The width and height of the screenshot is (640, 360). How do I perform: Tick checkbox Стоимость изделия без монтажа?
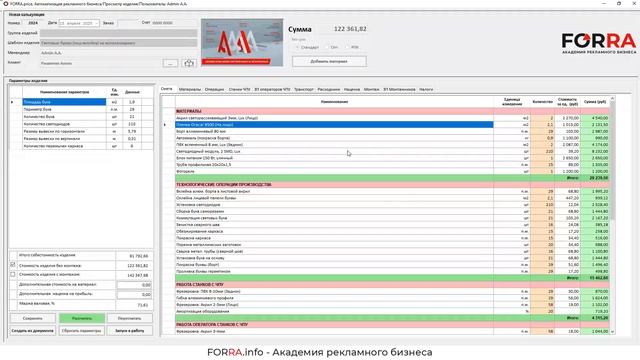click(x=13, y=265)
